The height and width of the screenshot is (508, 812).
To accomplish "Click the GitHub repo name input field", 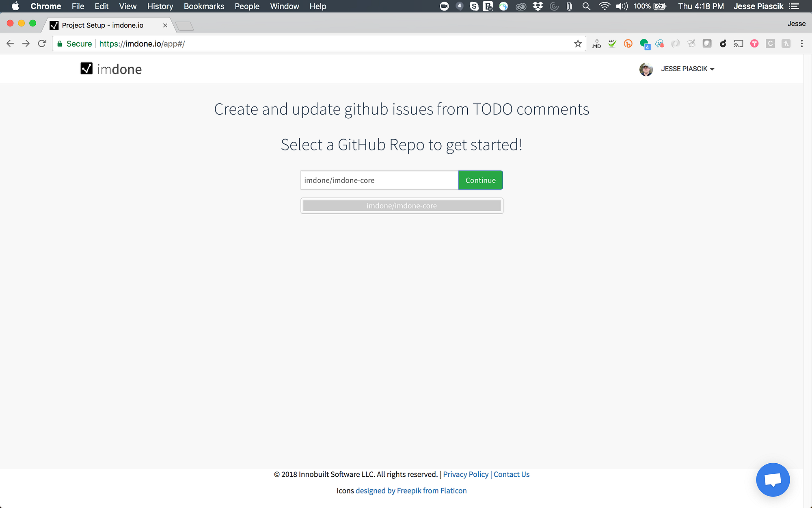I will point(379,180).
